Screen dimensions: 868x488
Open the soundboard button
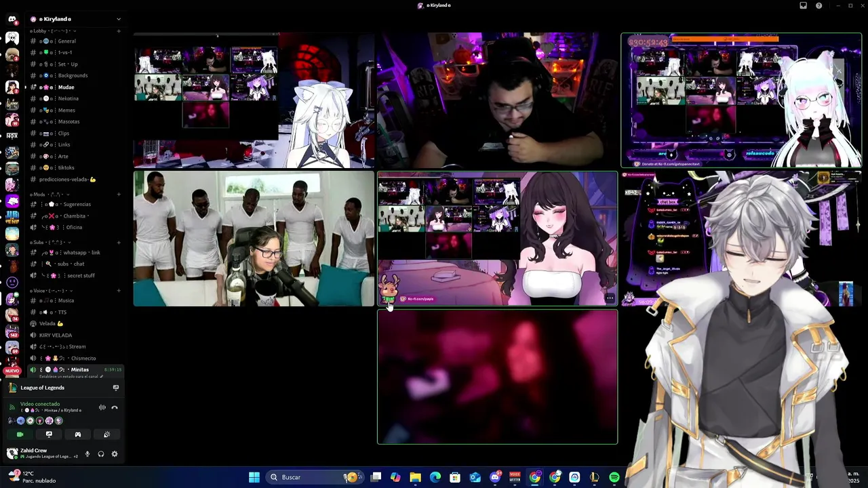coord(106,434)
